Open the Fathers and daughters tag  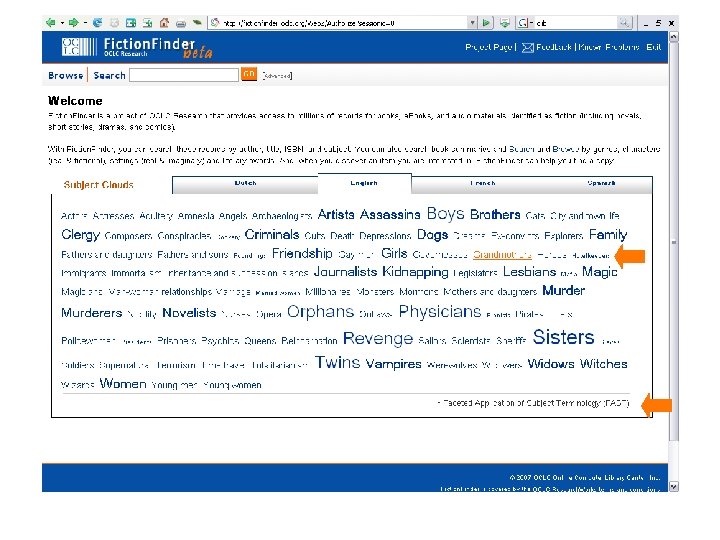click(107, 255)
